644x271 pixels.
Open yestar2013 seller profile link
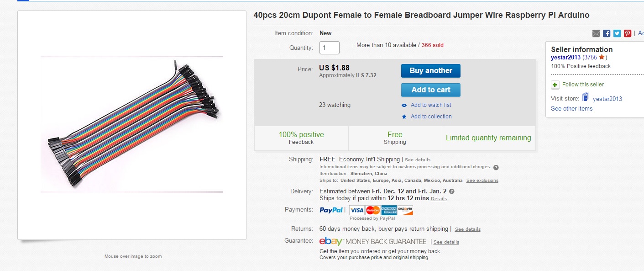click(x=565, y=58)
